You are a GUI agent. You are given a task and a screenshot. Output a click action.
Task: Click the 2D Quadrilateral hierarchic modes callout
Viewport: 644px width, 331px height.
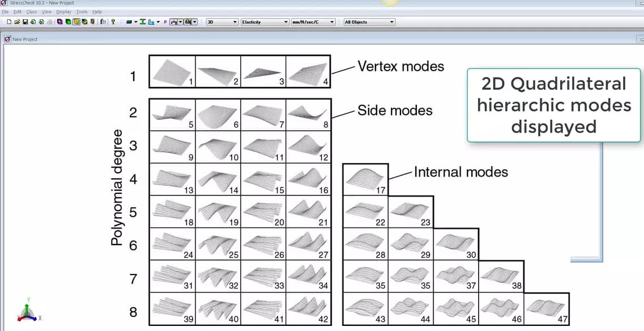pos(553,106)
